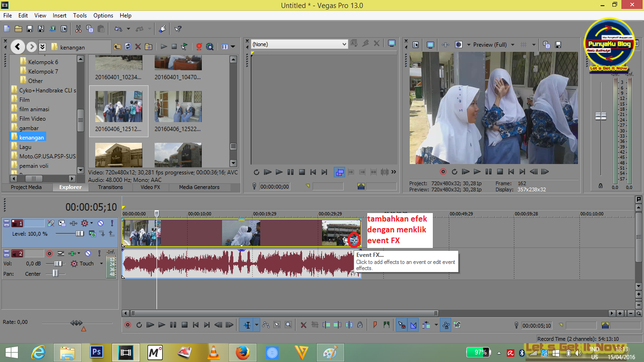This screenshot has height=362, width=644.
Task: Click the circled Event FX icon on timeline
Action: click(x=355, y=240)
